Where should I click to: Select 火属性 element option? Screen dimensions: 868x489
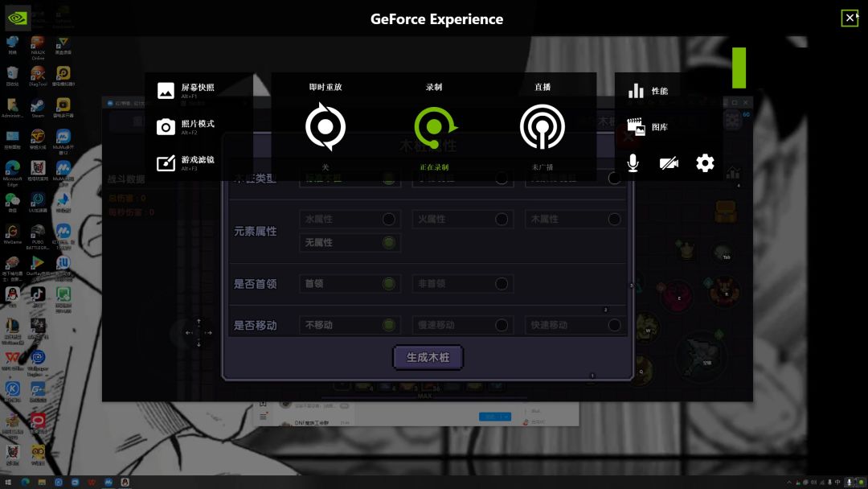coord(463,220)
